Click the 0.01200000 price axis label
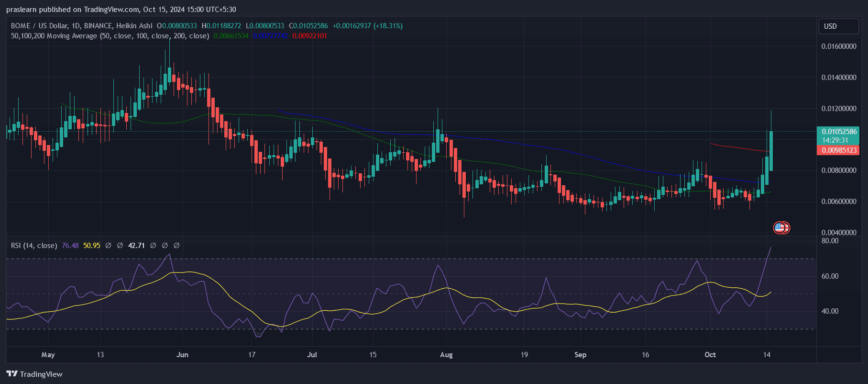Viewport: 868px width, 384px height. click(839, 109)
